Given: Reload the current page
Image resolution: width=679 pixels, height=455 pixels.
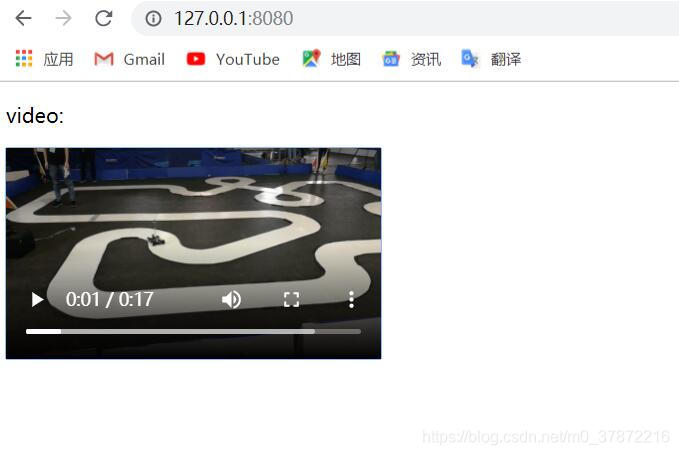Looking at the screenshot, I should click(x=103, y=18).
